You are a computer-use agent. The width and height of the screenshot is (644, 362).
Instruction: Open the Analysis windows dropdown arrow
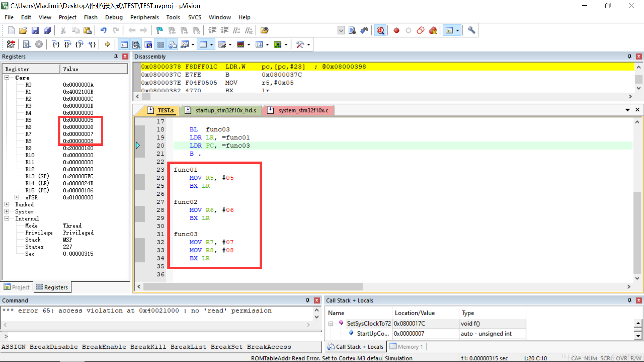[x=249, y=45]
